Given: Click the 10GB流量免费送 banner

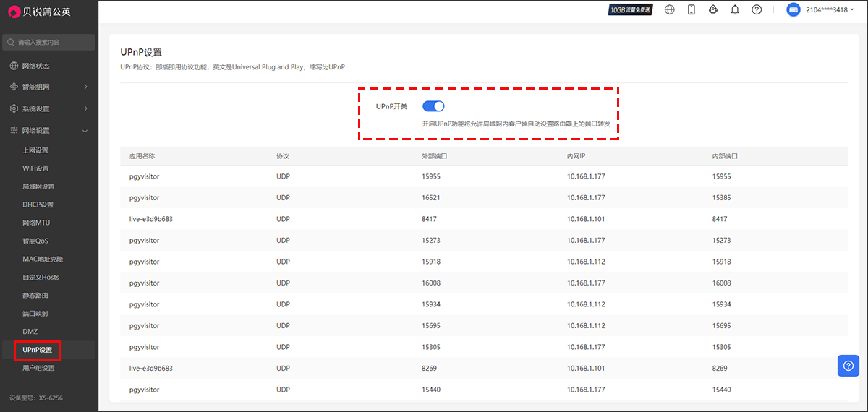Looking at the screenshot, I should [x=631, y=10].
